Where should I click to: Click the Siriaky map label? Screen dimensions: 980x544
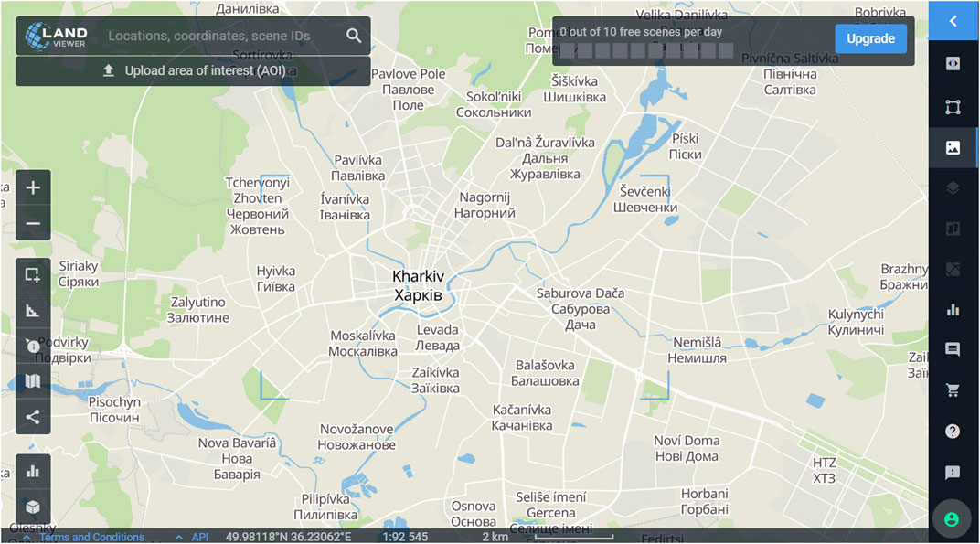coord(78,274)
